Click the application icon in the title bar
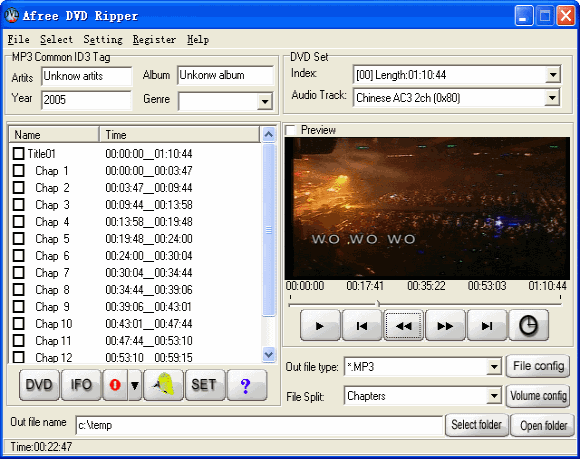Screen dimensions: 580x460 click(x=11, y=15)
